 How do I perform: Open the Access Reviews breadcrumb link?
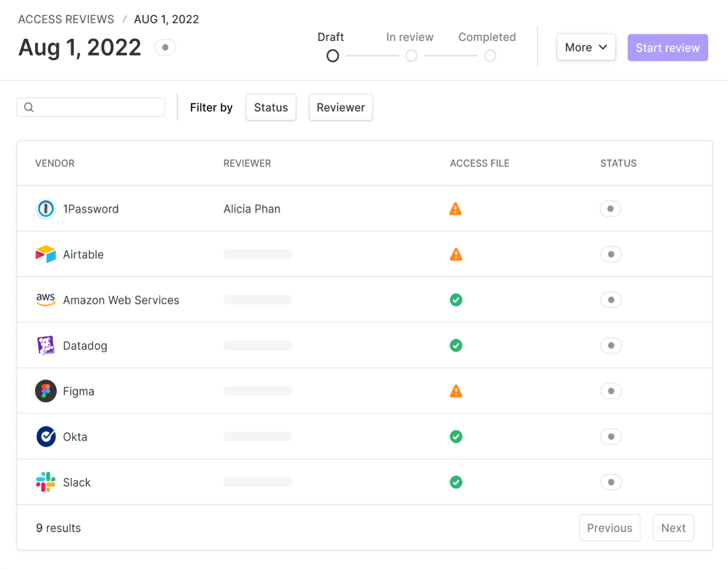(x=66, y=19)
